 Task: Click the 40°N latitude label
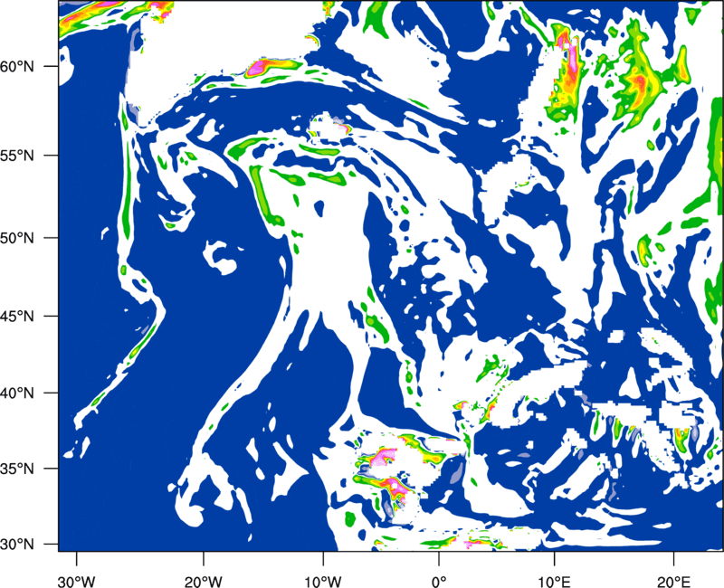pyautogui.click(x=17, y=394)
